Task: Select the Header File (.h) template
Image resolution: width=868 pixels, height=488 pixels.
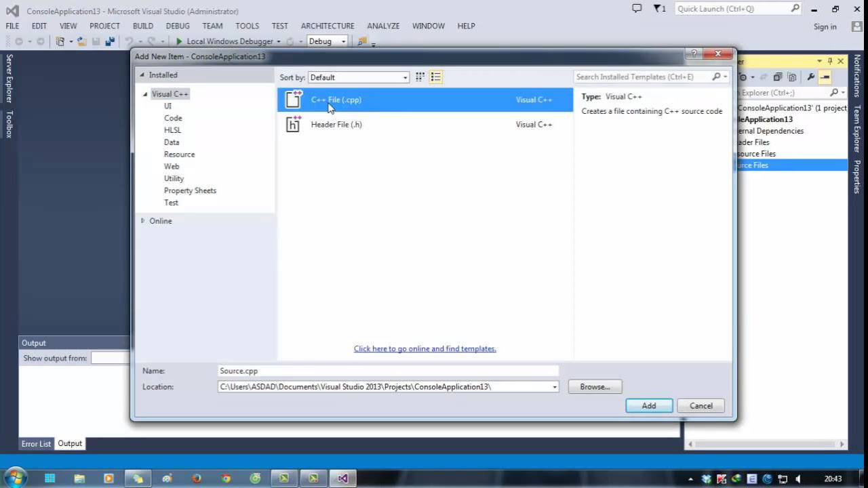Action: (x=425, y=124)
